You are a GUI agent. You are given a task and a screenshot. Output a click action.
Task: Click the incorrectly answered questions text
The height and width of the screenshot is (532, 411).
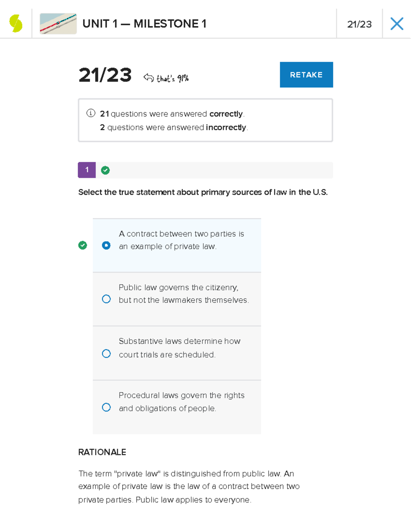point(173,127)
